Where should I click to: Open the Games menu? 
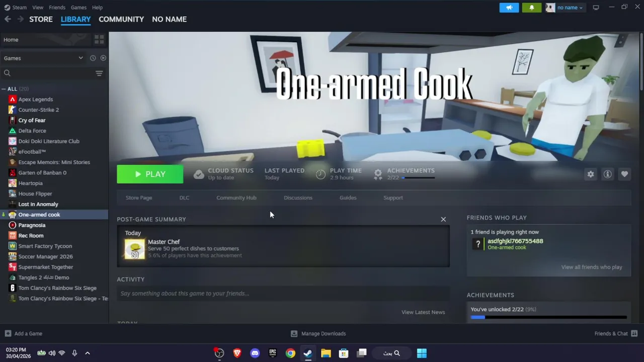click(78, 8)
